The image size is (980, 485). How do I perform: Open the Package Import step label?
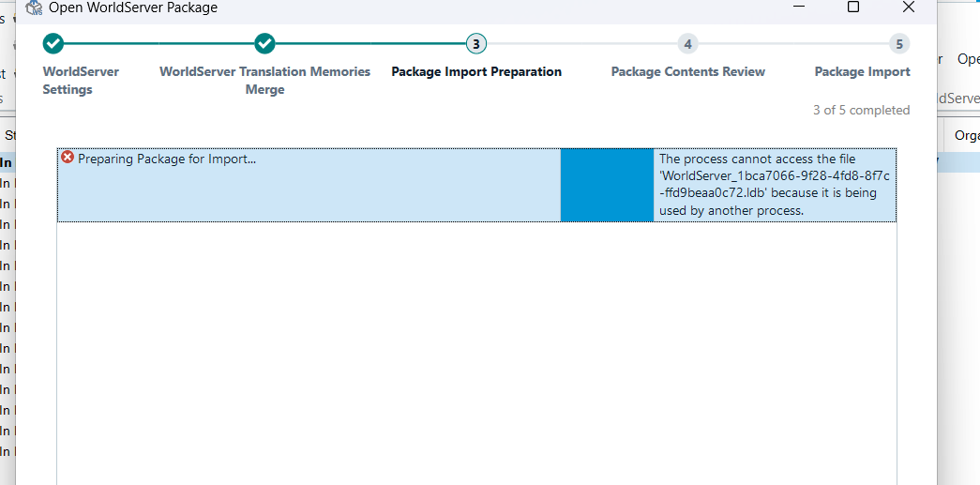[863, 72]
